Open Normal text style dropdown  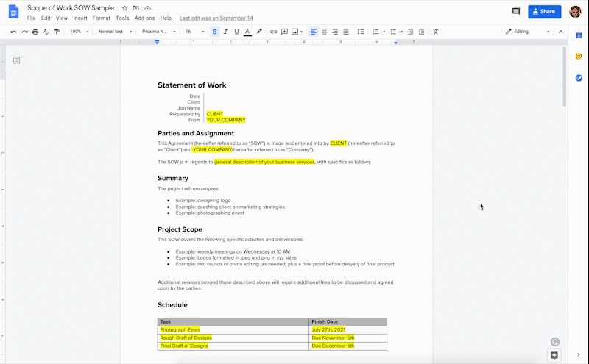pos(115,32)
